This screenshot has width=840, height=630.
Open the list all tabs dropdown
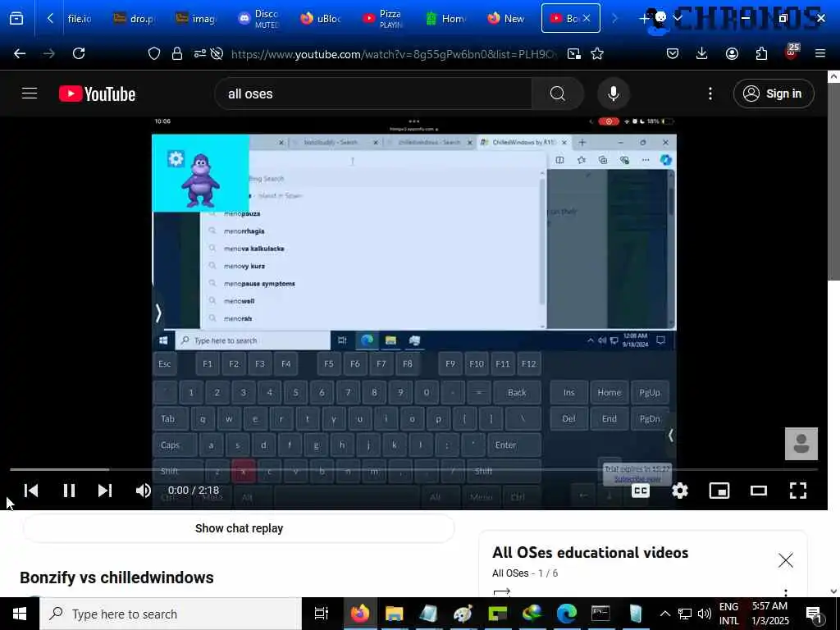(x=677, y=19)
